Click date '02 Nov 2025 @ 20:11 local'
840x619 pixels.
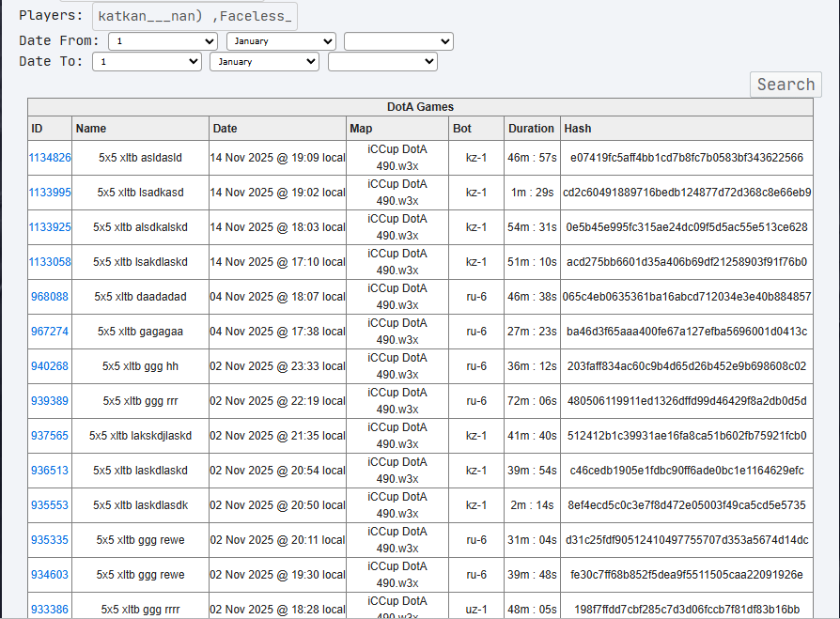pos(277,540)
